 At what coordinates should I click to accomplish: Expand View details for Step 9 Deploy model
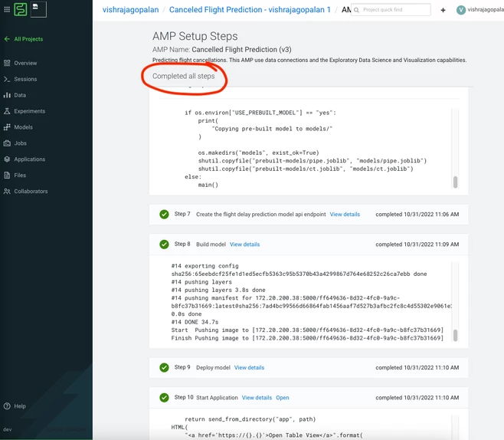pos(249,368)
